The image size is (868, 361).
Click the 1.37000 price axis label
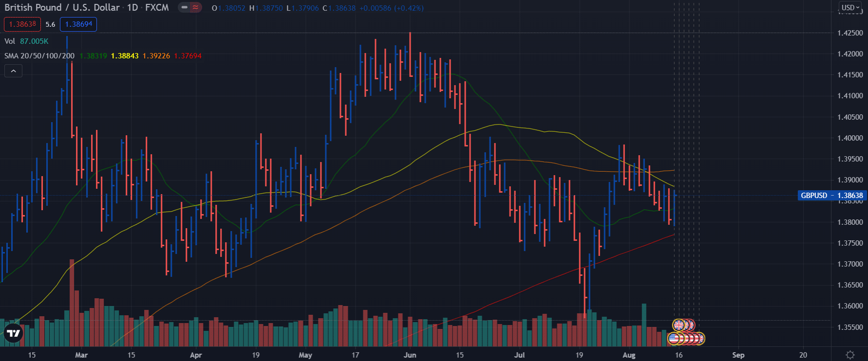click(x=850, y=264)
